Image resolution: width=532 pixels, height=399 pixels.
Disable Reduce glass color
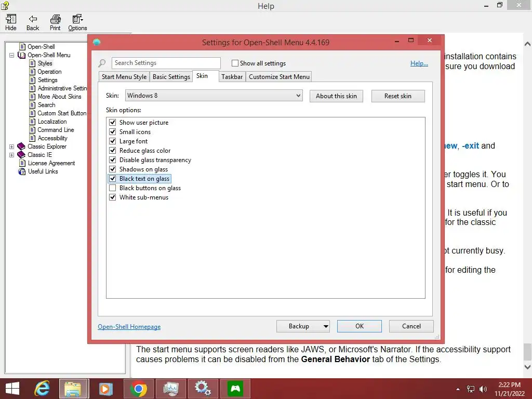coord(113,150)
